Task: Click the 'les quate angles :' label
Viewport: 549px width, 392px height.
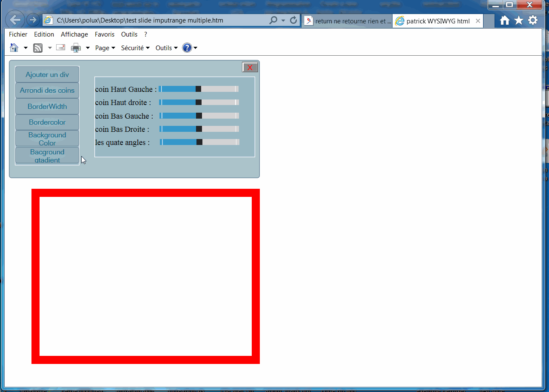Action: pos(122,142)
